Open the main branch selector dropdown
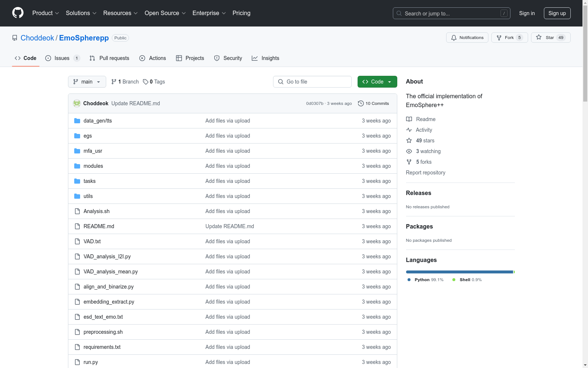 pos(87,82)
